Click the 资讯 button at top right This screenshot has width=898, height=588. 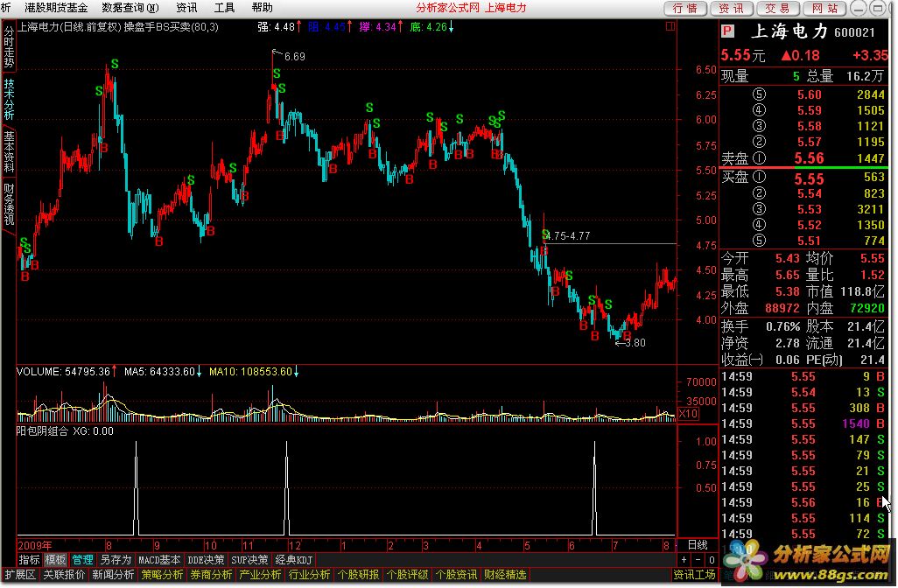pos(732,8)
